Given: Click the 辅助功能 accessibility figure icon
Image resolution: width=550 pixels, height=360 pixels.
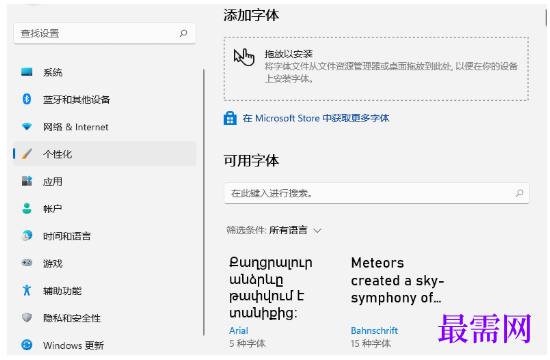Looking at the screenshot, I should pos(27,290).
